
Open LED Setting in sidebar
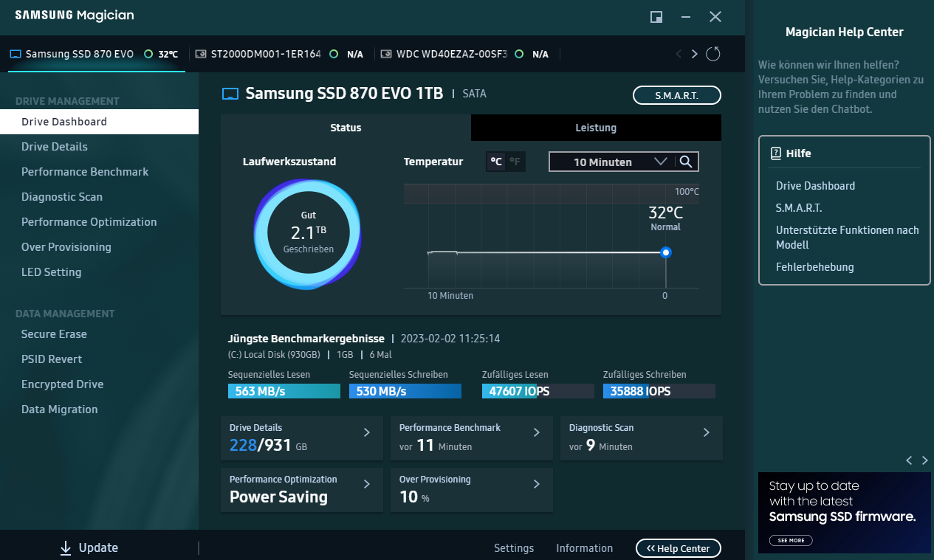(x=99, y=272)
